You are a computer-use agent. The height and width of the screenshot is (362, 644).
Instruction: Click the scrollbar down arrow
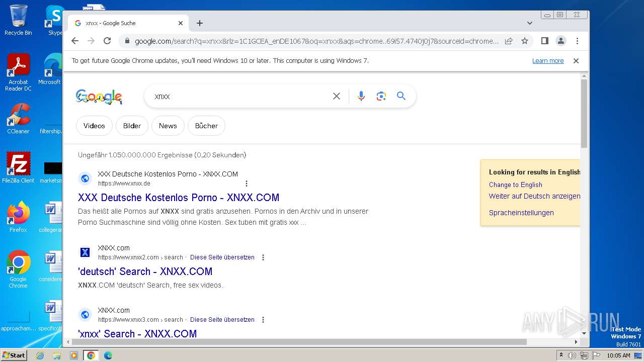[x=584, y=333]
